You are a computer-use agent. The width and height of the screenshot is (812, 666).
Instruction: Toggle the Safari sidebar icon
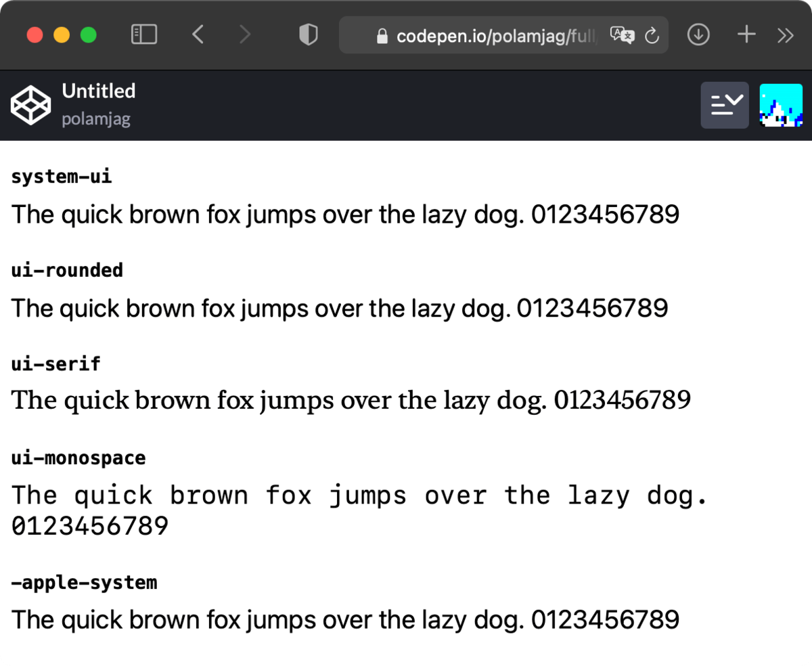[143, 35]
